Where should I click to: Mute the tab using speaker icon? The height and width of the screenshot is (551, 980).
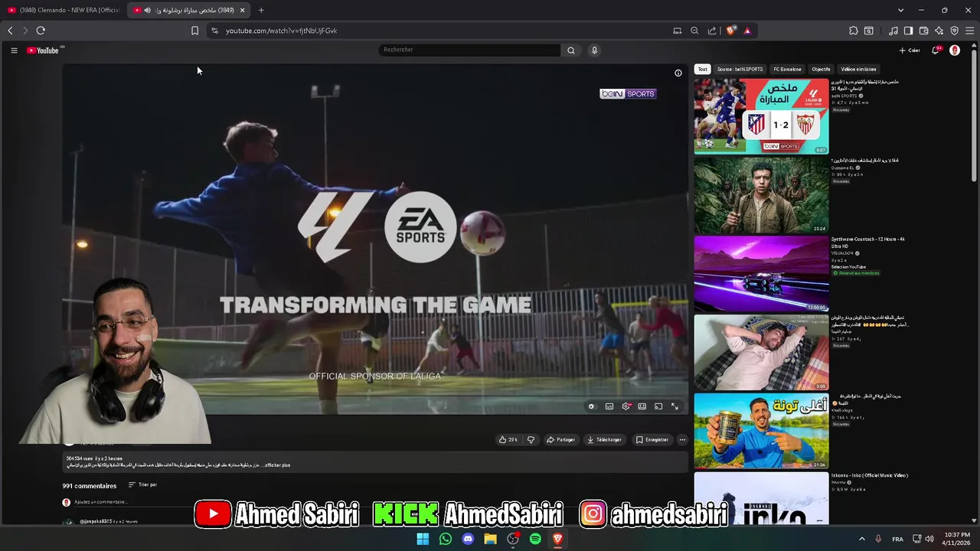(x=147, y=10)
